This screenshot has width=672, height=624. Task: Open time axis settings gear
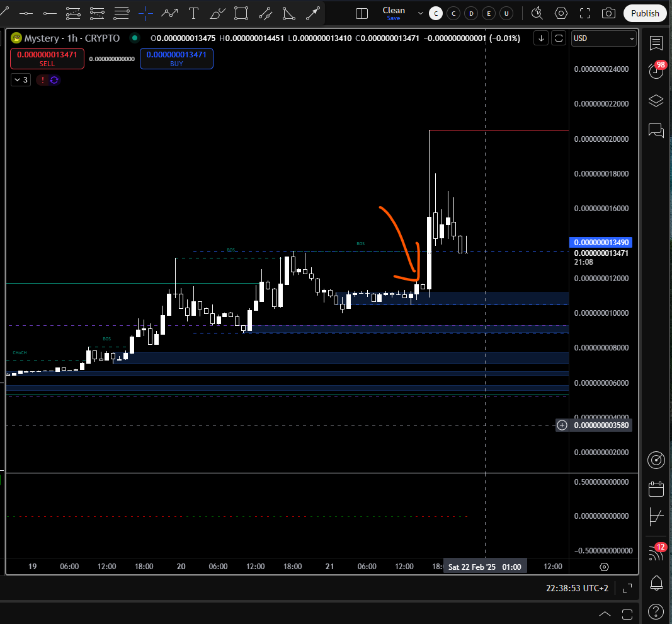pos(604,567)
